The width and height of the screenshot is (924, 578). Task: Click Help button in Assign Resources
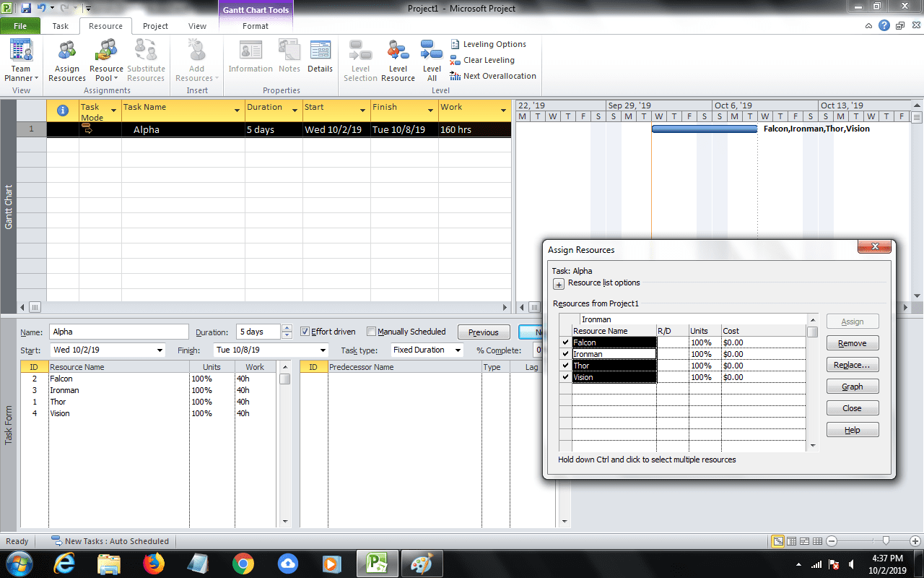point(853,430)
